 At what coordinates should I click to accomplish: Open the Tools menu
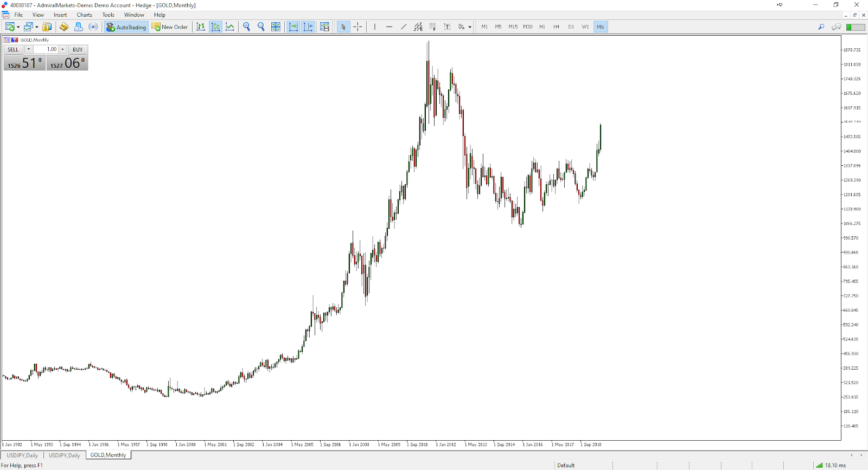point(108,15)
